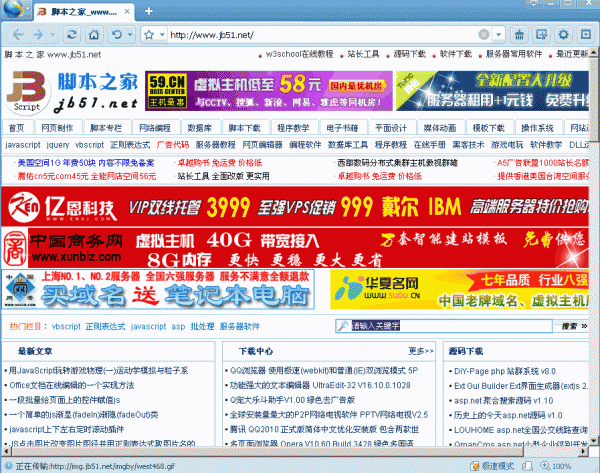Select the 脚本之家 browser tab
Viewport: 600px width, 473px height.
click(x=83, y=12)
